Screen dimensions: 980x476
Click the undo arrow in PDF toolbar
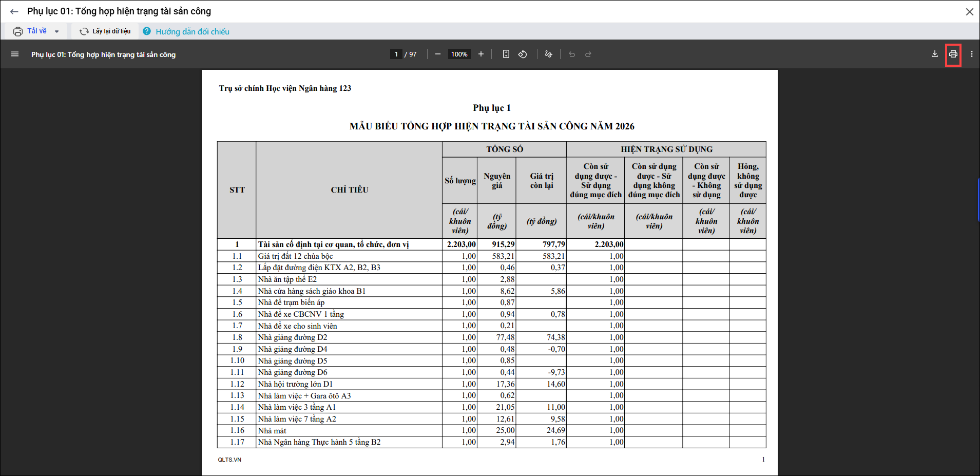(572, 54)
